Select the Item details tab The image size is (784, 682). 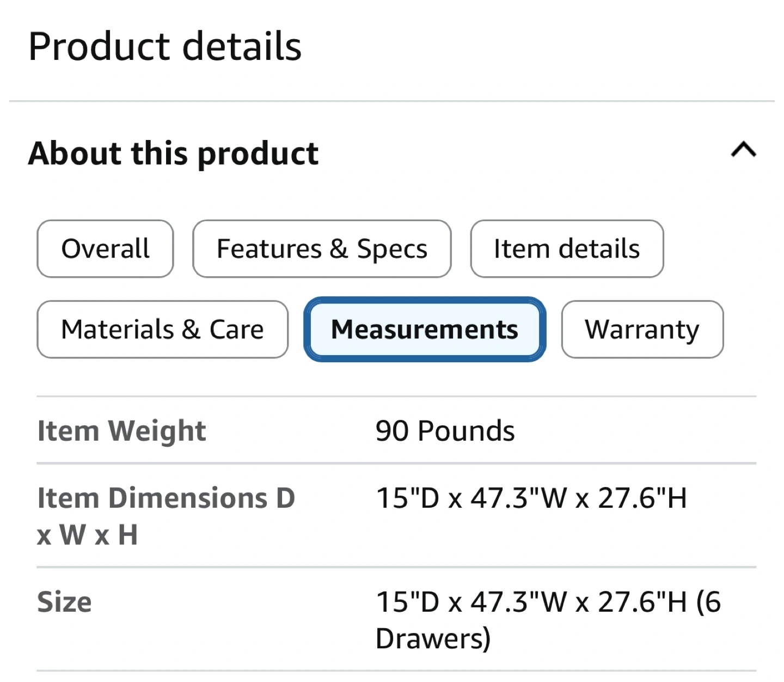tap(567, 249)
